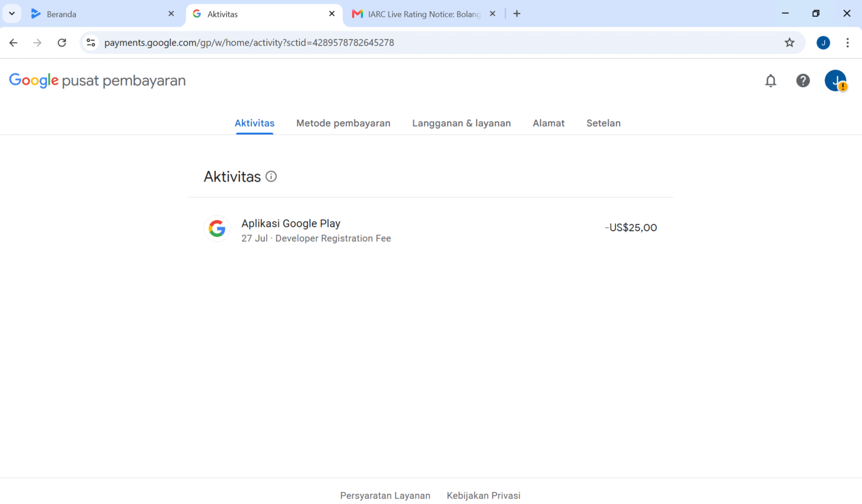Go forward to the next page
The height and width of the screenshot is (504, 862).
click(x=37, y=43)
